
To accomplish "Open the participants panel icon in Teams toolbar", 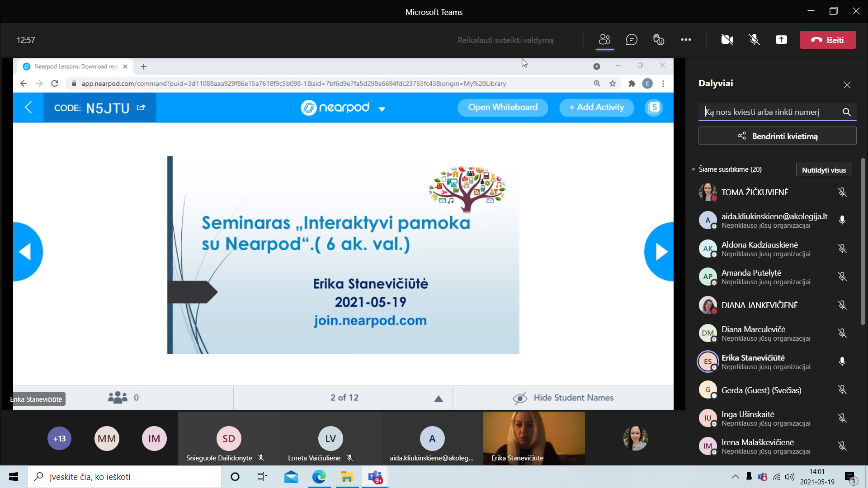I will click(604, 40).
